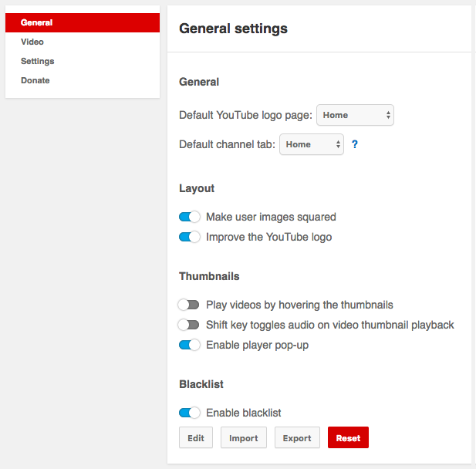Click the Import button

coord(244,437)
